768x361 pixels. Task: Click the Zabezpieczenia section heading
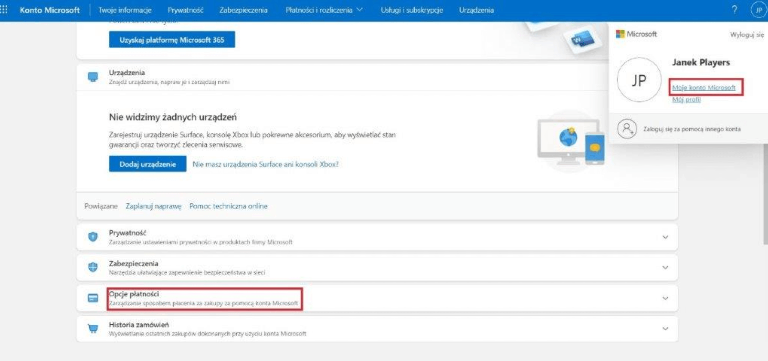point(133,264)
